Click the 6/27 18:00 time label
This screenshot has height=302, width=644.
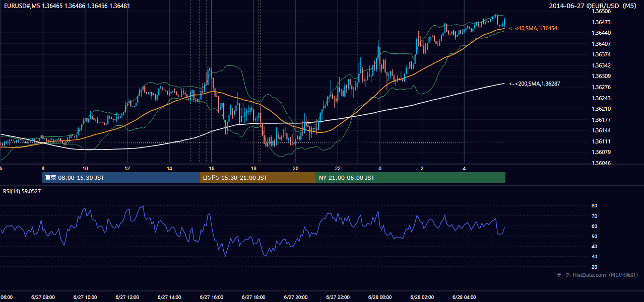click(253, 297)
